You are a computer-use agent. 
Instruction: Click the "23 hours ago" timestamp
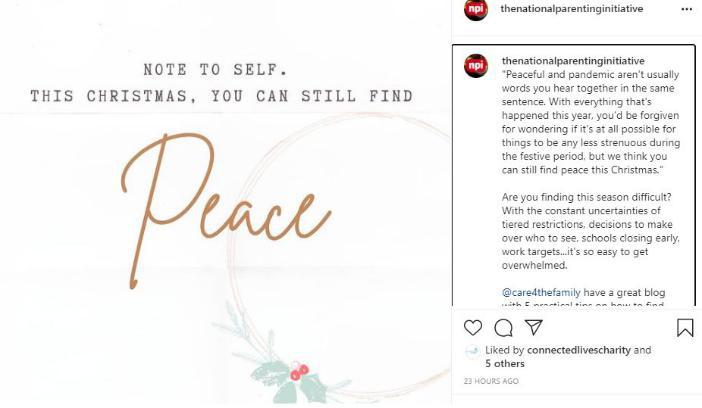tap(491, 381)
